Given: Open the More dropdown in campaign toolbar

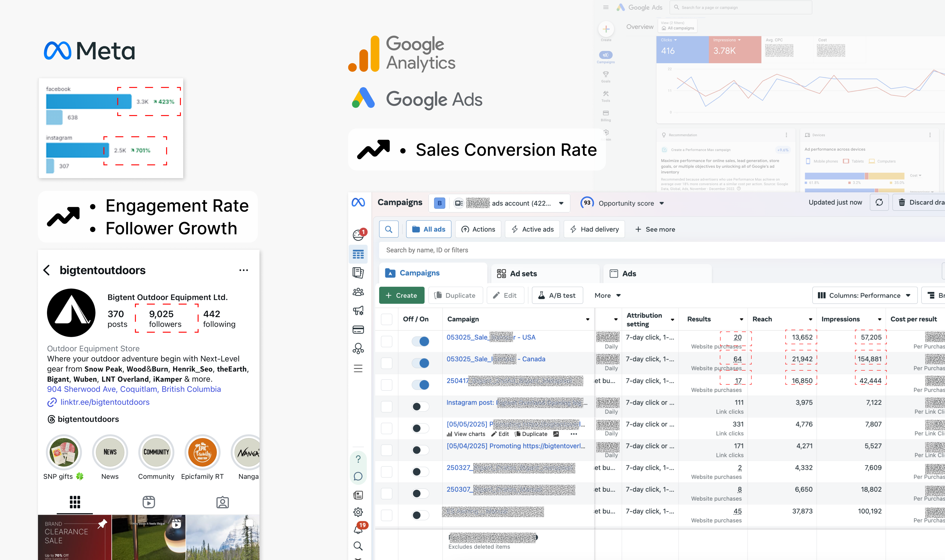Looking at the screenshot, I should click(607, 295).
